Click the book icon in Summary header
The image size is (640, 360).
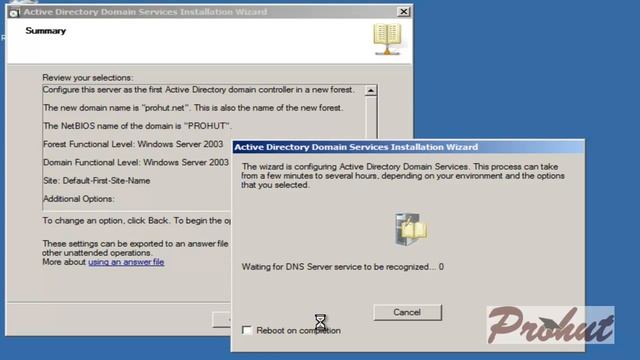coord(387,39)
